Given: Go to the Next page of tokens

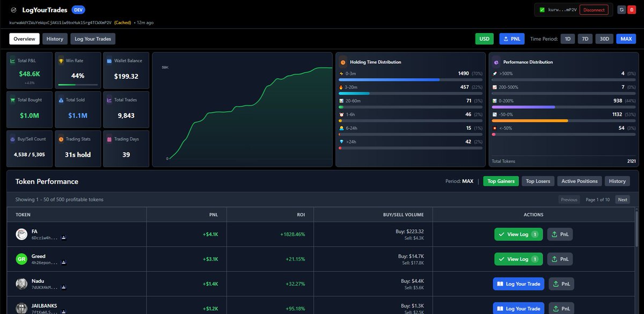Looking at the screenshot, I should coord(622,199).
